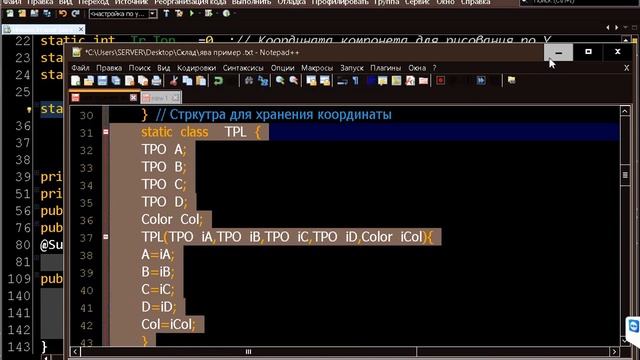Click the Redo arrow in NetBeans toolbar

click(x=76, y=13)
